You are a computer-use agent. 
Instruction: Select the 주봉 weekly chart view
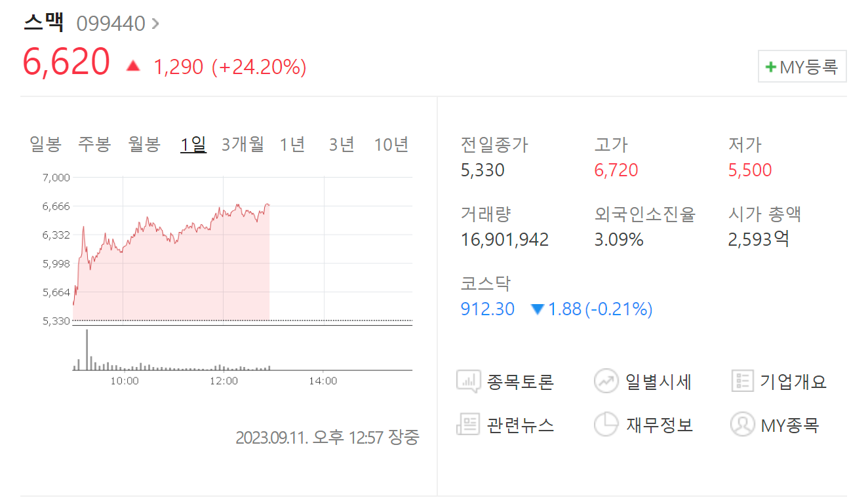[94, 145]
